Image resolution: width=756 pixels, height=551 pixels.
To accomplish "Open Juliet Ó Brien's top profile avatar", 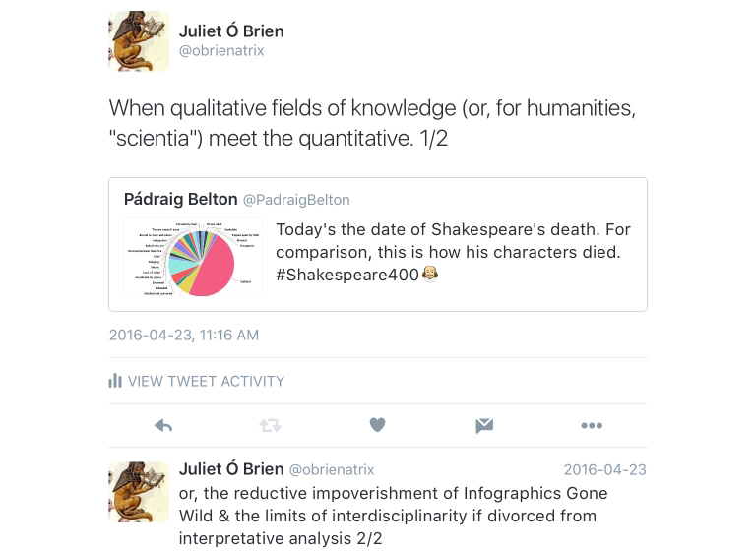I will point(139,41).
